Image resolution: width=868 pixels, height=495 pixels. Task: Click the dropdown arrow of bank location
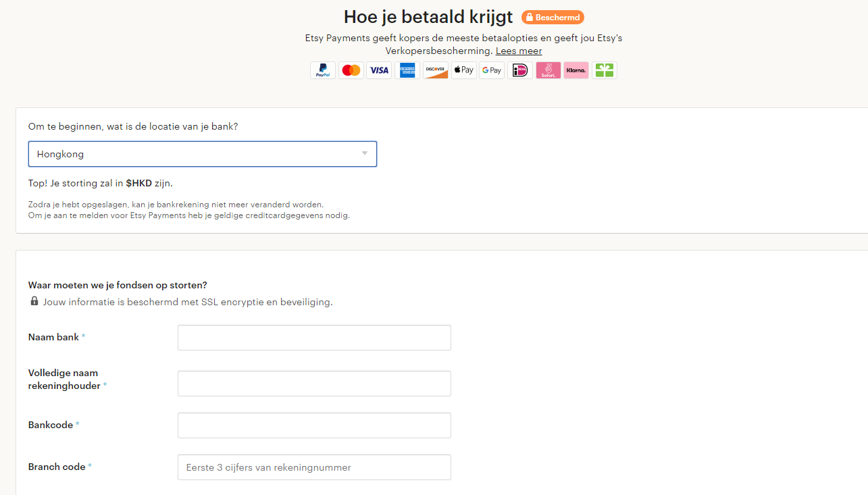(365, 154)
